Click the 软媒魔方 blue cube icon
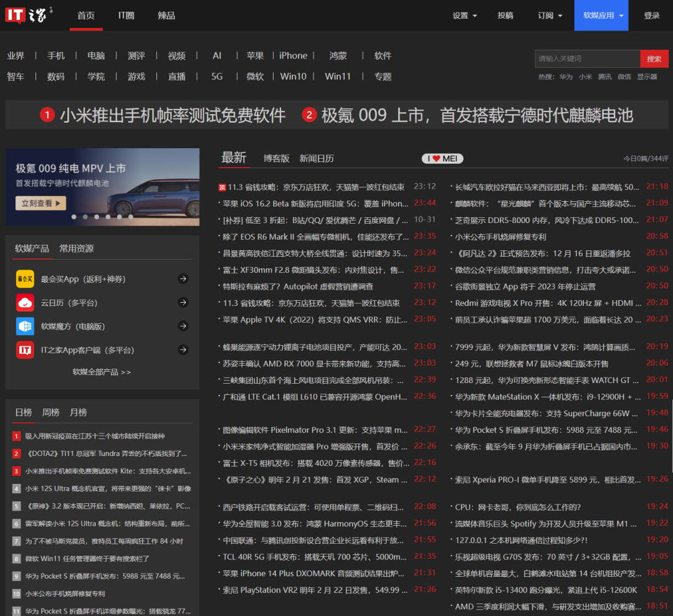 pyautogui.click(x=25, y=326)
